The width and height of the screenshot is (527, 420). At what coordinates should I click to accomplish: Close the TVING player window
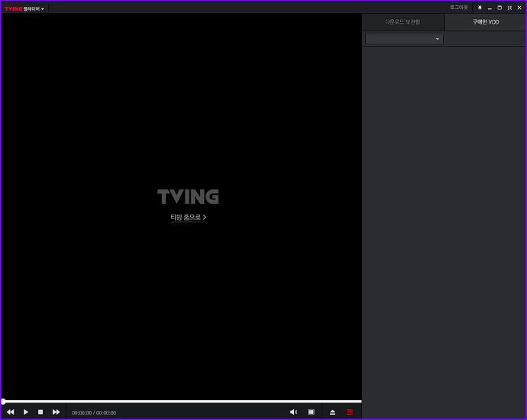[519, 8]
